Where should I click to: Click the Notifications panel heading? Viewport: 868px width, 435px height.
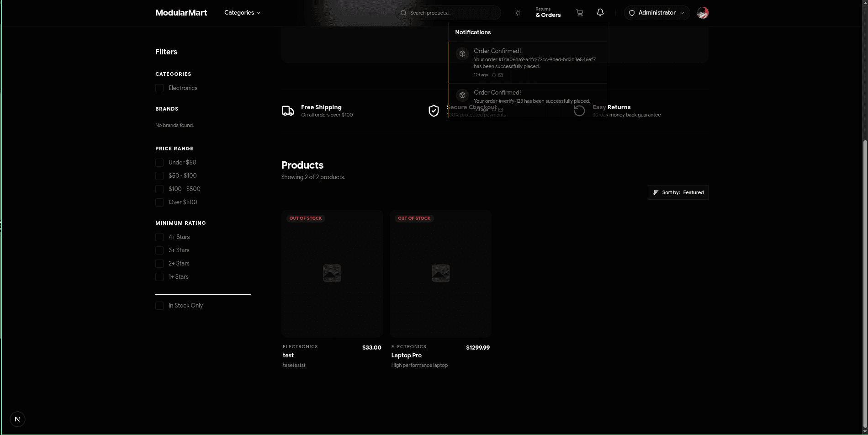[473, 32]
